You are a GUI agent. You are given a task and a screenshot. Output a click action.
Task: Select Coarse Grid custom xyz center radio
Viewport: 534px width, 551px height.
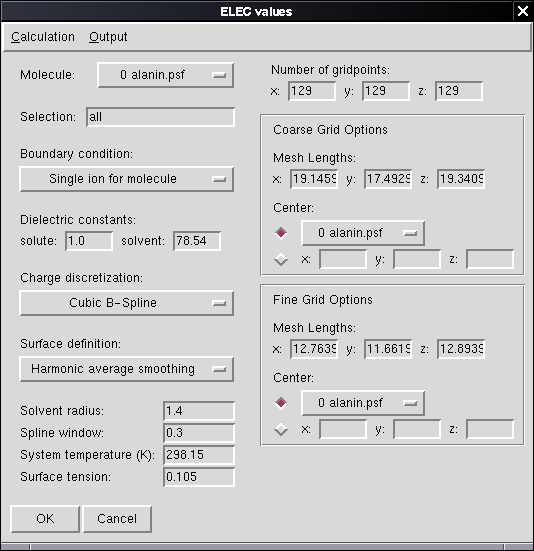pyautogui.click(x=281, y=259)
